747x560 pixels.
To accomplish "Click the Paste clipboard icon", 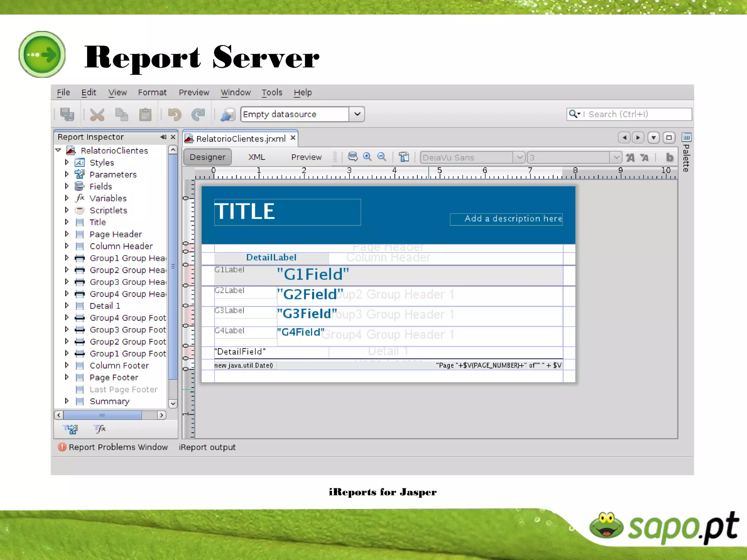I will pos(145,114).
